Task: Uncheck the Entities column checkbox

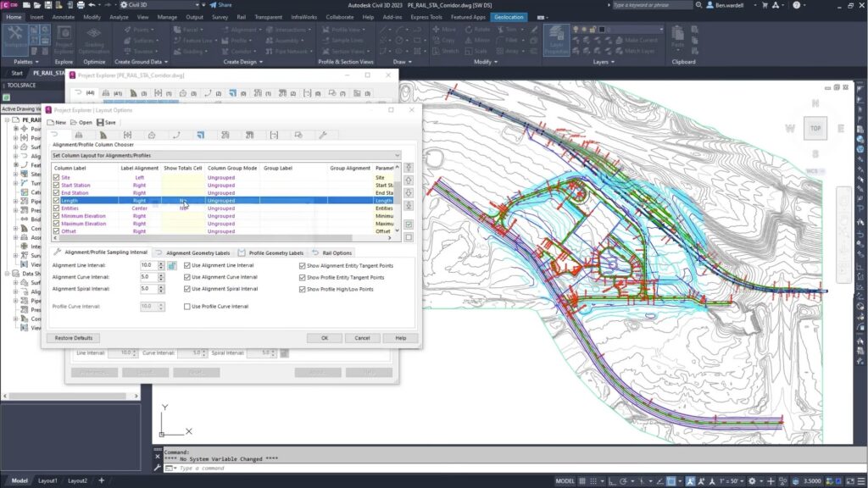Action: 56,208
